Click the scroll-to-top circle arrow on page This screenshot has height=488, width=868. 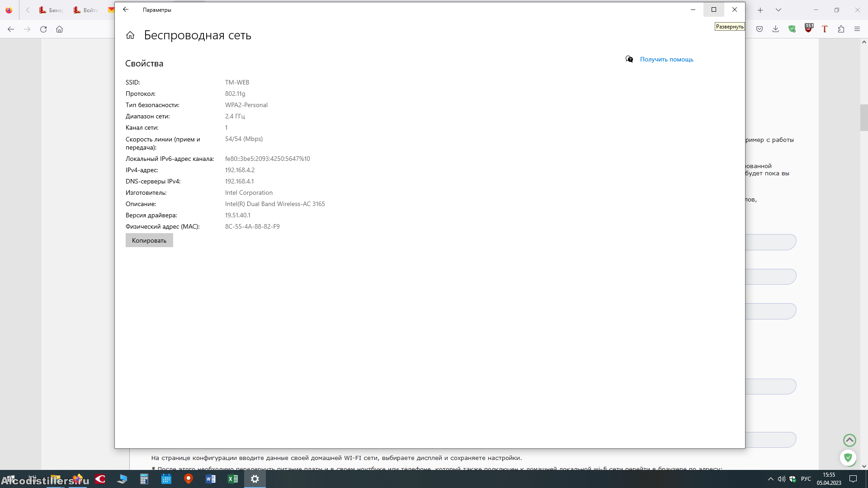(x=849, y=440)
